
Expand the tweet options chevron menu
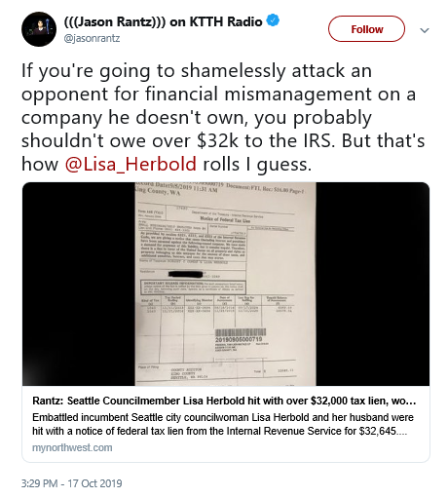[x=425, y=30]
